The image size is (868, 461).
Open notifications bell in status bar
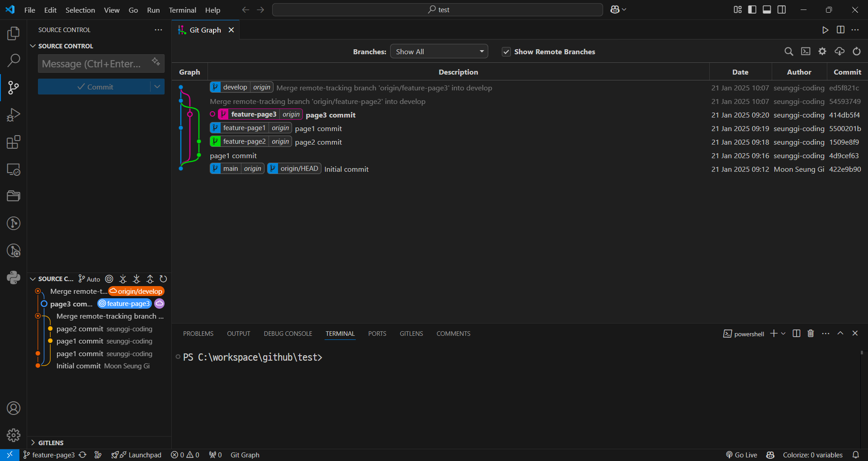(x=856, y=455)
